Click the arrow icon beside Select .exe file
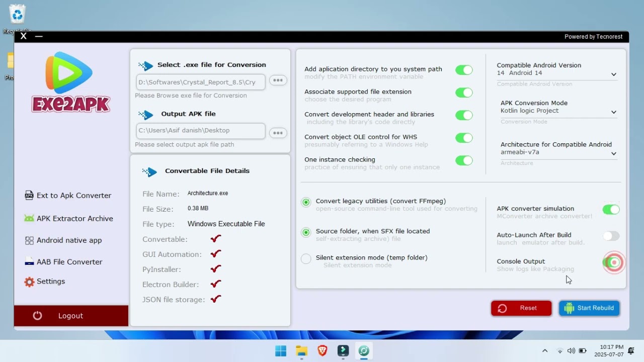 pos(146,66)
